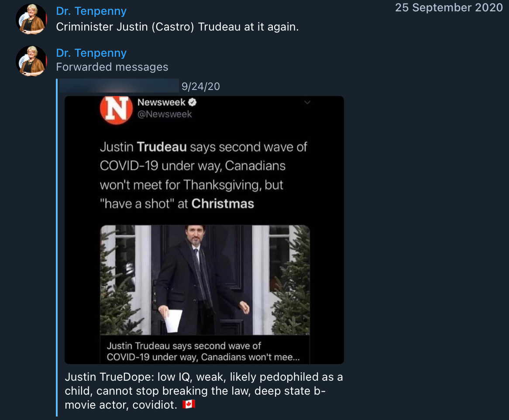Open Dr. Tenpenny's profile via sender name
The image size is (509, 420).
(x=91, y=10)
